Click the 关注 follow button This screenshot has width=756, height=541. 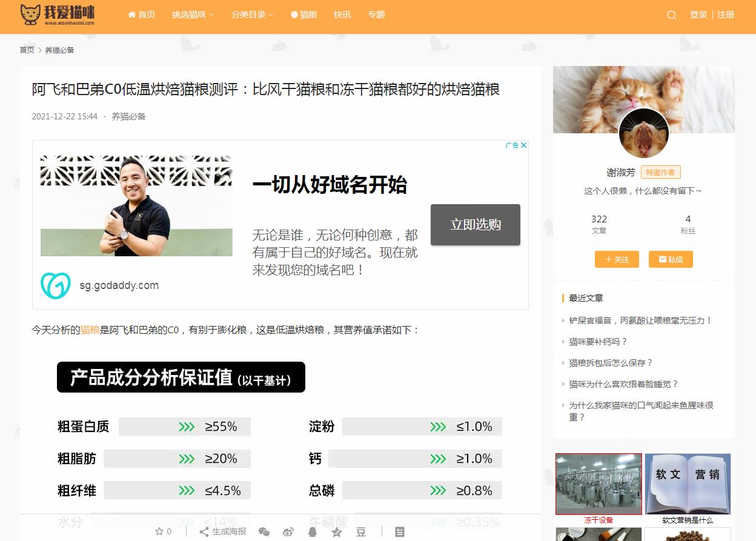pyautogui.click(x=617, y=259)
